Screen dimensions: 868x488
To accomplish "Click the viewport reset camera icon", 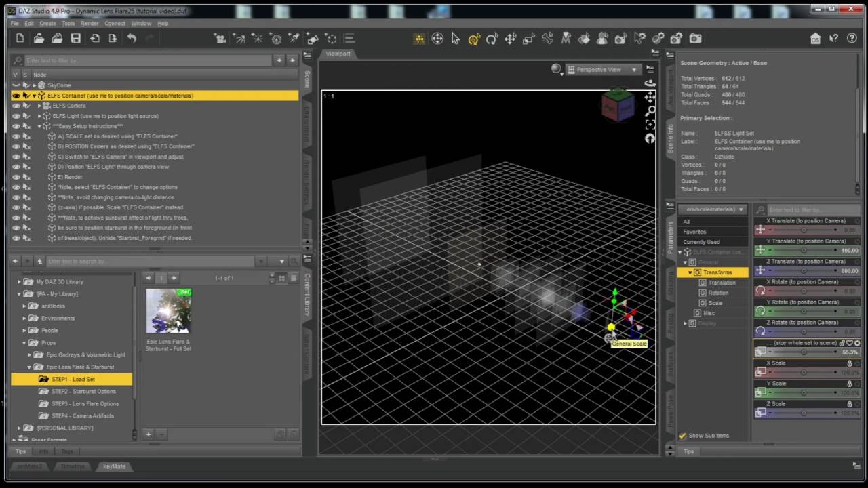I will tap(650, 138).
